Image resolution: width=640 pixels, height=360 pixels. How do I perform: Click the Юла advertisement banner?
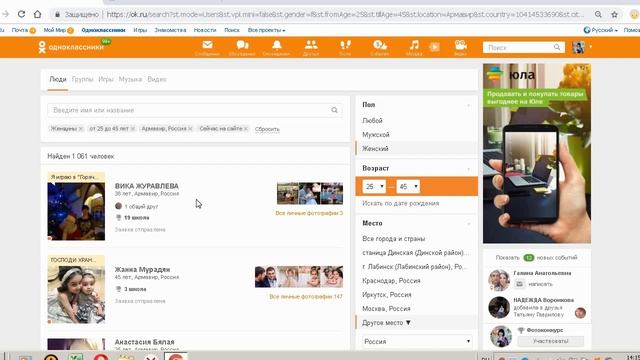coord(537,153)
